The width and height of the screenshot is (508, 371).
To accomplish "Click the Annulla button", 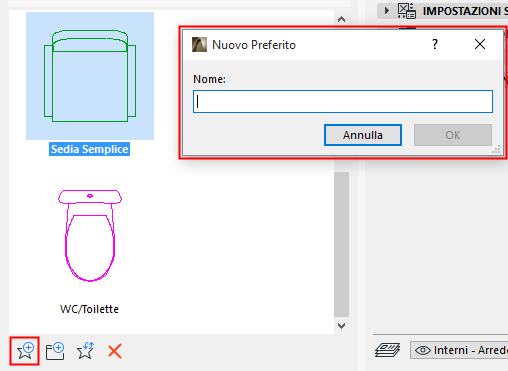I will click(x=363, y=135).
